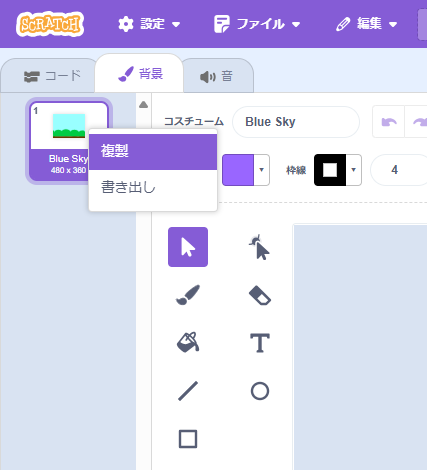Pick the Brush tool
Image resolution: width=427 pixels, height=470 pixels.
tap(188, 295)
